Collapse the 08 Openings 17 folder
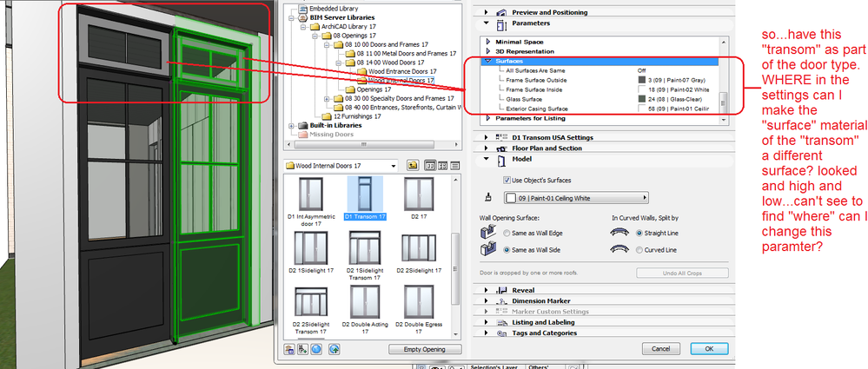 315,36
